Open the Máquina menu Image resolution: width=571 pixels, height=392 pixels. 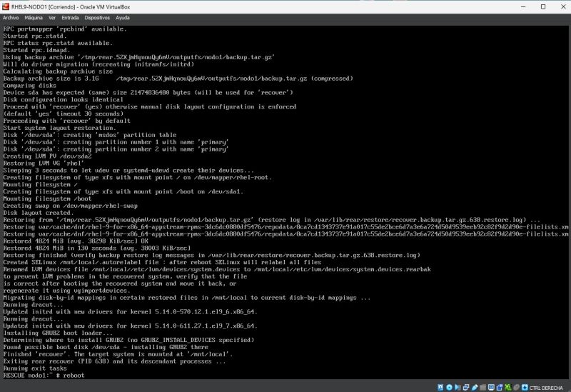pyautogui.click(x=34, y=17)
